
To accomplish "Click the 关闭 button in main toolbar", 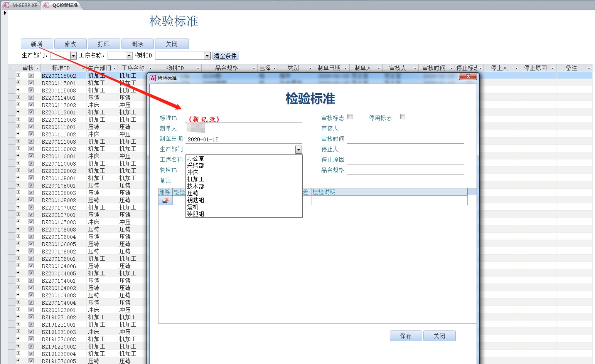I will pos(172,44).
